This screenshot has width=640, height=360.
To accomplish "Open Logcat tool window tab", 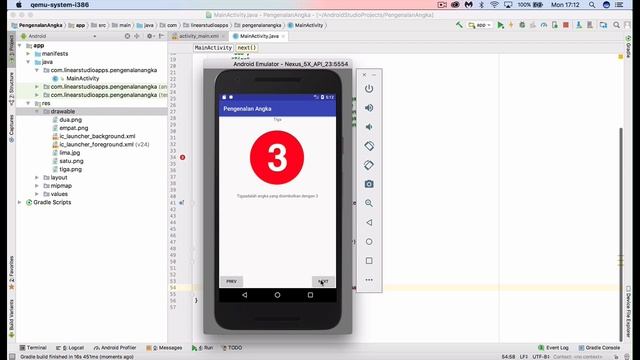I will pyautogui.click(x=69, y=348).
